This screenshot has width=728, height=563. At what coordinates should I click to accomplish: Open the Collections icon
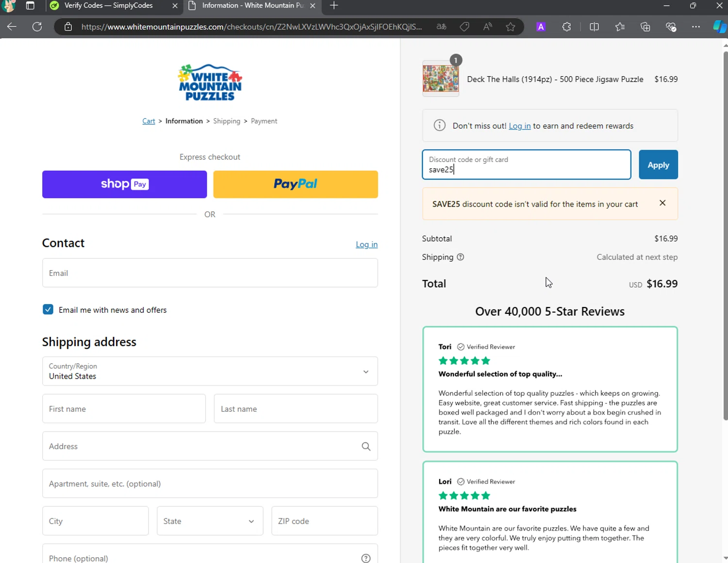(645, 27)
